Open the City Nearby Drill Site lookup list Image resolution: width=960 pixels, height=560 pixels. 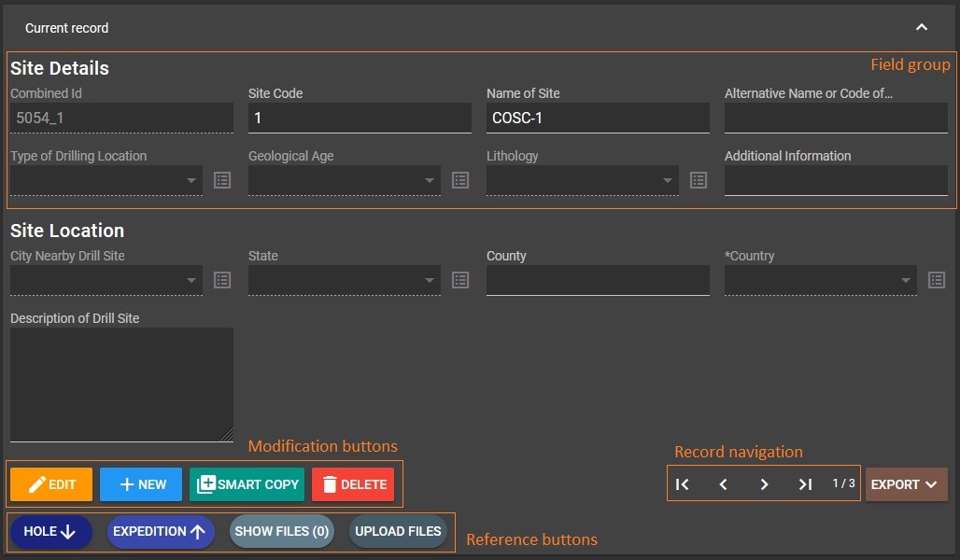coord(221,279)
